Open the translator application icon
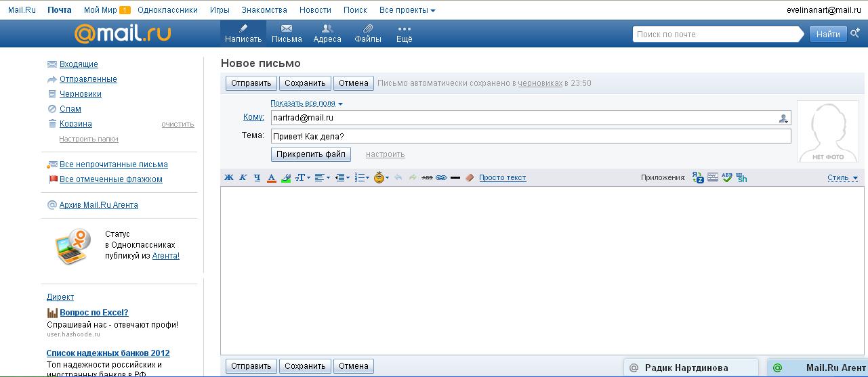868x377 pixels. point(698,177)
